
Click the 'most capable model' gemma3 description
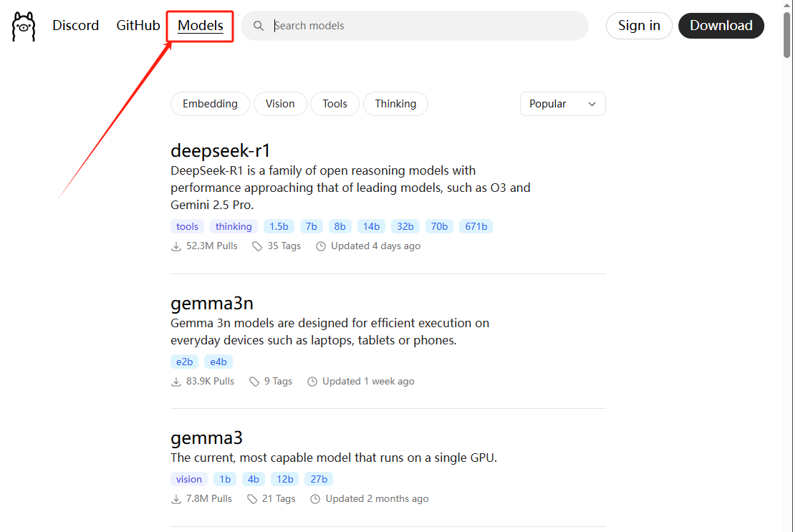pyautogui.click(x=334, y=458)
